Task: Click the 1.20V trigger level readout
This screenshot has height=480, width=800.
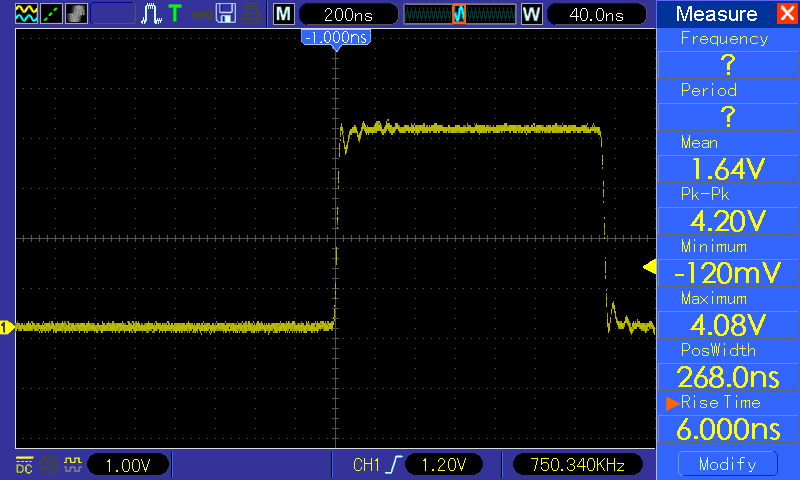Action: pos(444,465)
